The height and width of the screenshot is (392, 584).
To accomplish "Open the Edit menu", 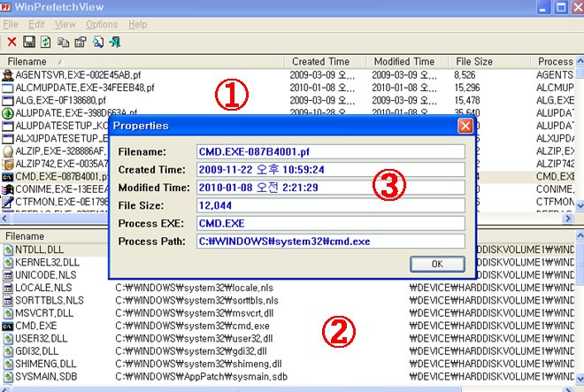I will (36, 25).
